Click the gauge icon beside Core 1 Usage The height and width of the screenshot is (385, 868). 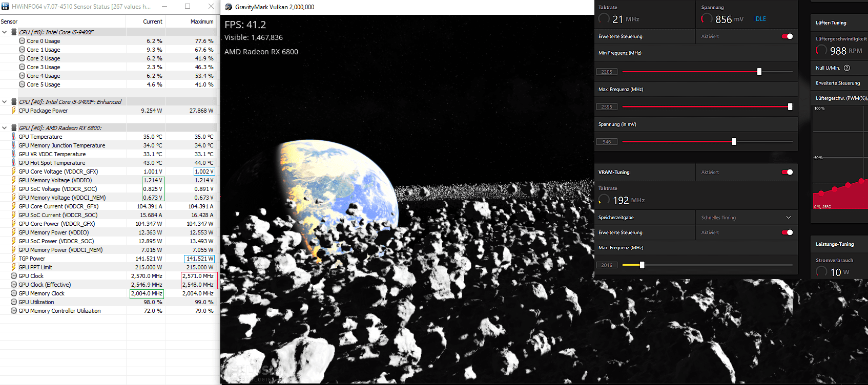[22, 50]
